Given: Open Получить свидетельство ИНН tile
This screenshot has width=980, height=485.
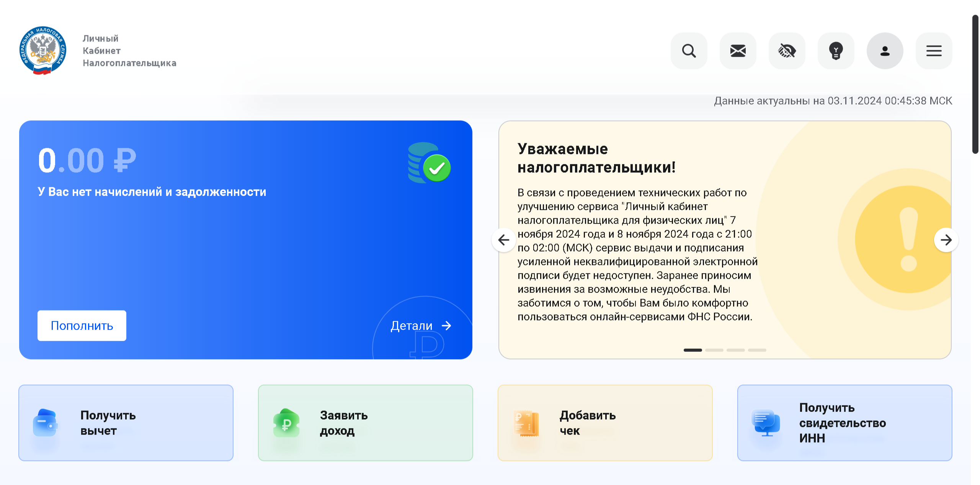Looking at the screenshot, I should (844, 423).
